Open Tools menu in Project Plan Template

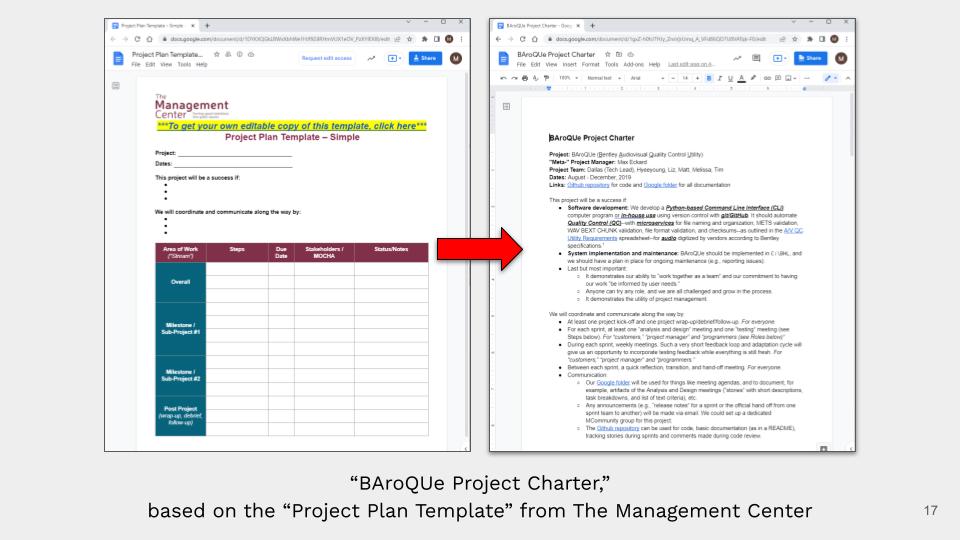[x=182, y=65]
